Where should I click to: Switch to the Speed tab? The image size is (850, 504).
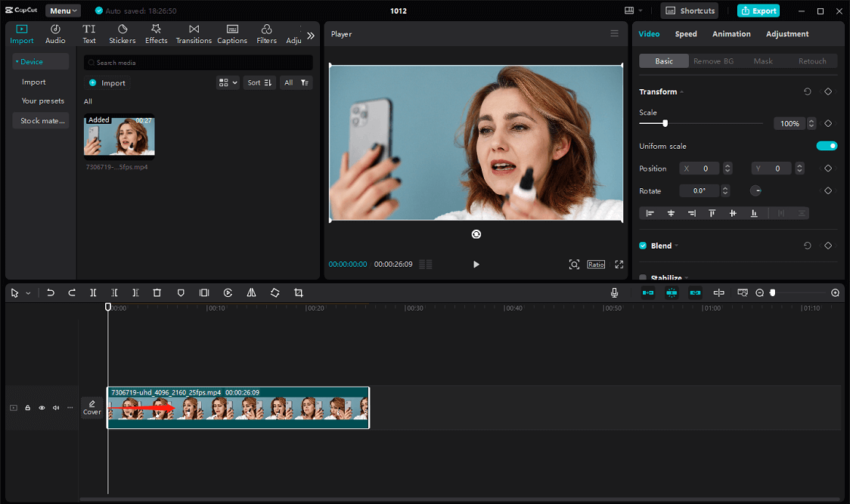coord(686,33)
